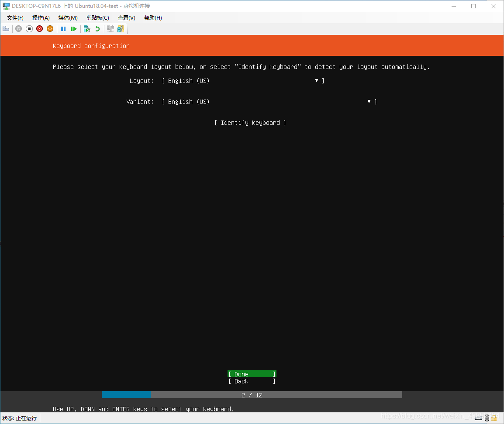
Task: Click the green Reset play icon
Action: [x=74, y=29]
